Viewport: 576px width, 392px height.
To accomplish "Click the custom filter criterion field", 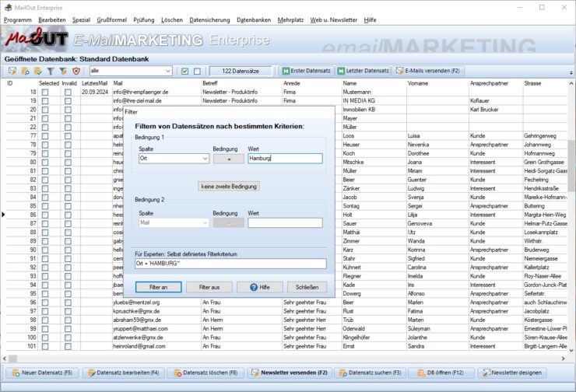I will pos(230,264).
